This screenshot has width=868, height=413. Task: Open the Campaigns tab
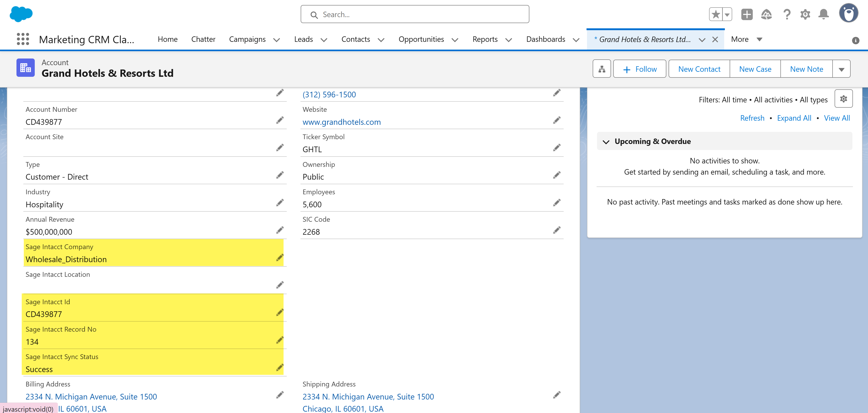click(247, 39)
